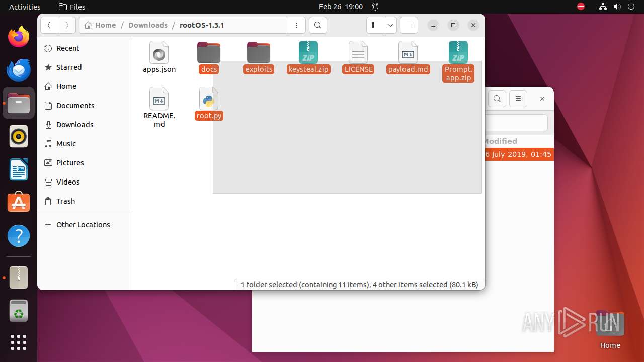Screen dimensions: 644x362
Task: Open Music in the sidebar
Action: pos(85,144)
